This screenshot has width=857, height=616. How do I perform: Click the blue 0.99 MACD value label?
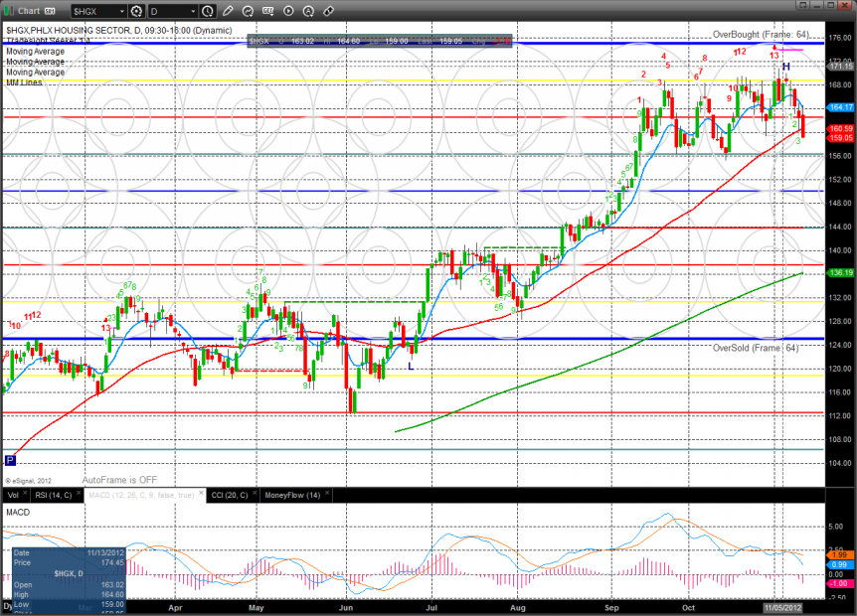[x=839, y=564]
